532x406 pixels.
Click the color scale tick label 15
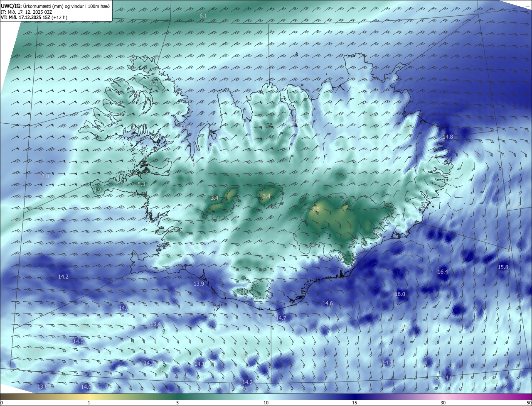355,403
